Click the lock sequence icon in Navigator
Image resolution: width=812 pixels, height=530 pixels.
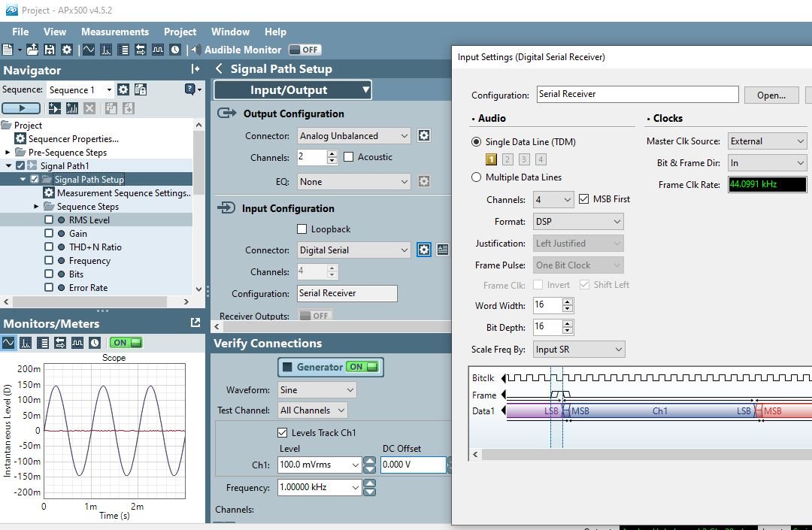click(x=141, y=89)
